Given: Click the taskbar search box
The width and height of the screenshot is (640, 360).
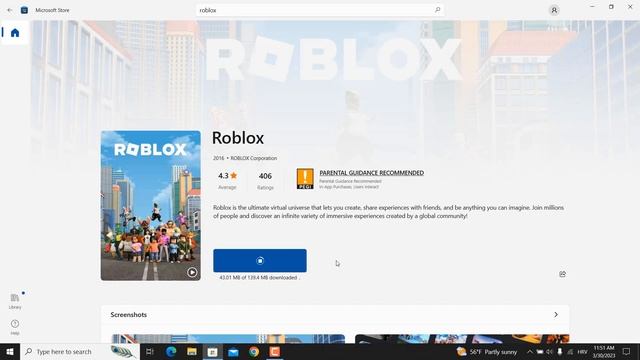Looking at the screenshot, I should (80, 351).
